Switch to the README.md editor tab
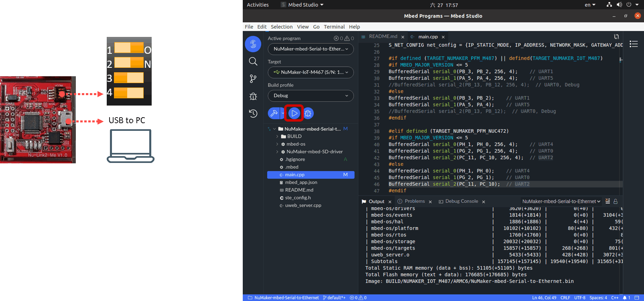644x301 pixels. coord(383,37)
